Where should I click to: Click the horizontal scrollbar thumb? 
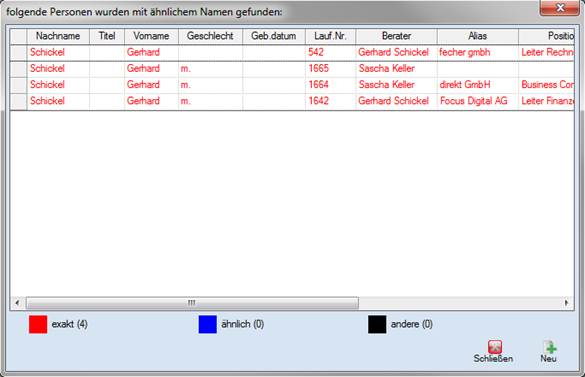[x=192, y=303]
